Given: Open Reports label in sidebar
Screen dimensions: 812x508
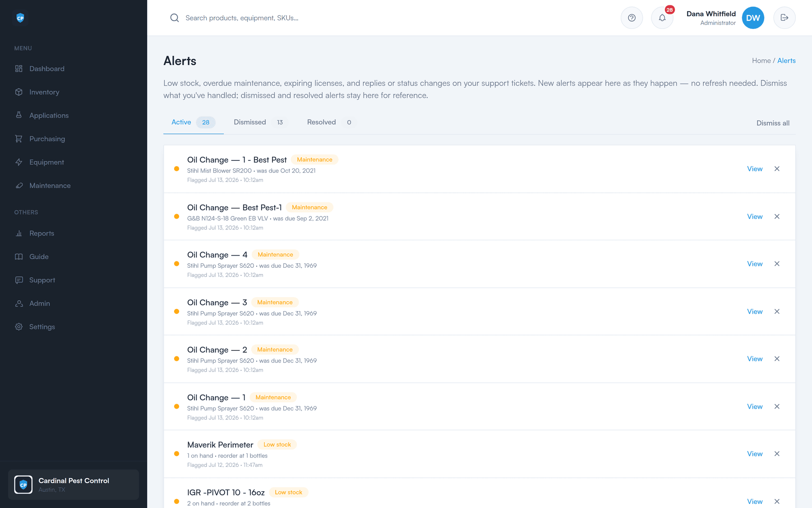Looking at the screenshot, I should pyautogui.click(x=42, y=233).
